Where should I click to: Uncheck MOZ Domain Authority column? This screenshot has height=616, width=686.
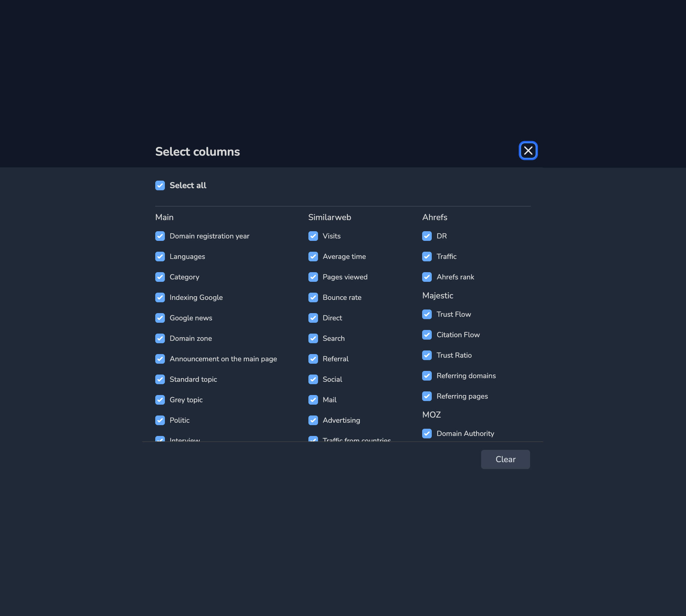pos(427,434)
